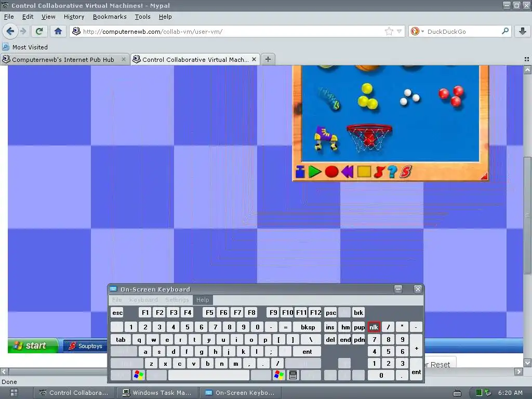Open a new tab with plus button
Screen dimensions: 532x399
click(268, 59)
